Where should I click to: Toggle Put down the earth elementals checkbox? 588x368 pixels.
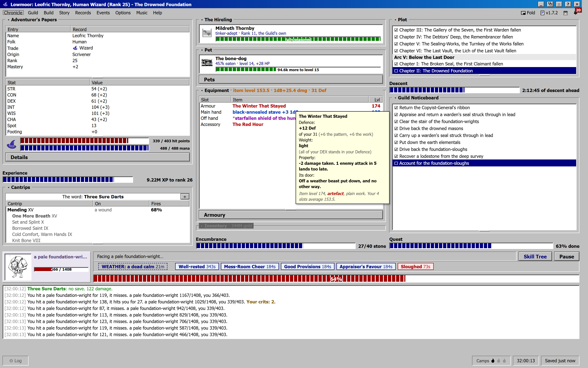396,142
